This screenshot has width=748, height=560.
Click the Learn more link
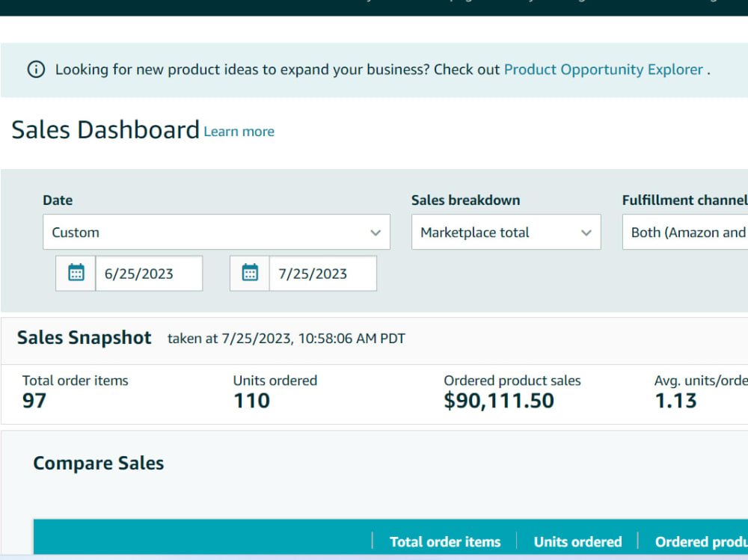tap(239, 132)
